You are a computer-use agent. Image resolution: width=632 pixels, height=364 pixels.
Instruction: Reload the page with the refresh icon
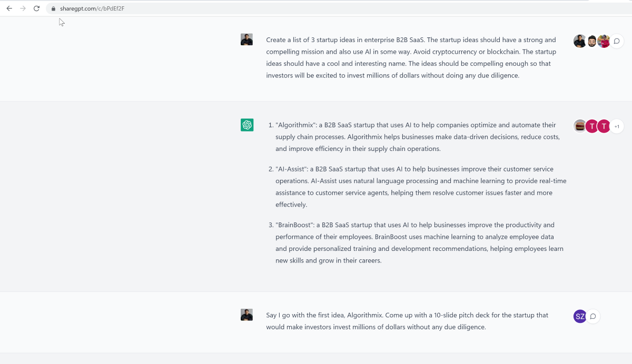click(x=36, y=8)
